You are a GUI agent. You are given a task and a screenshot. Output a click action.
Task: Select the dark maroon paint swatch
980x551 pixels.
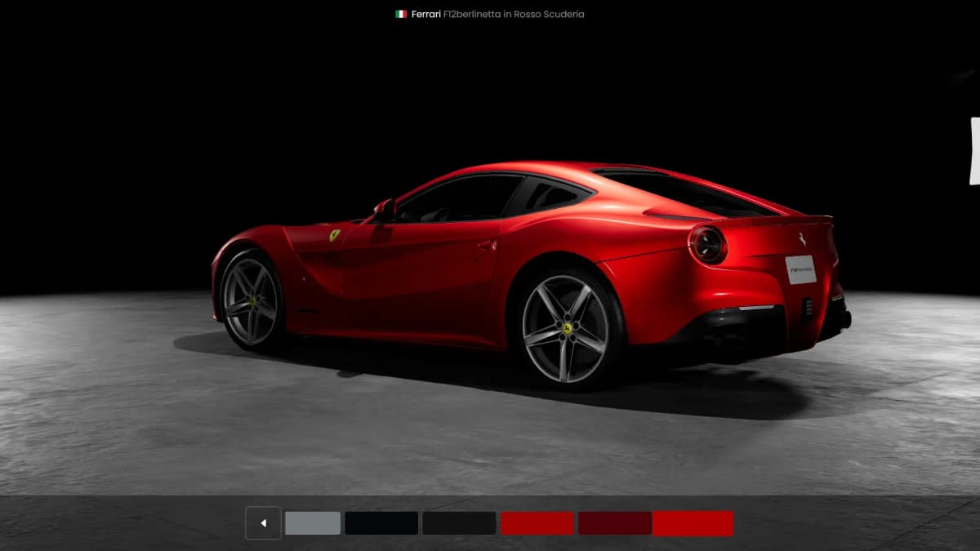(614, 523)
